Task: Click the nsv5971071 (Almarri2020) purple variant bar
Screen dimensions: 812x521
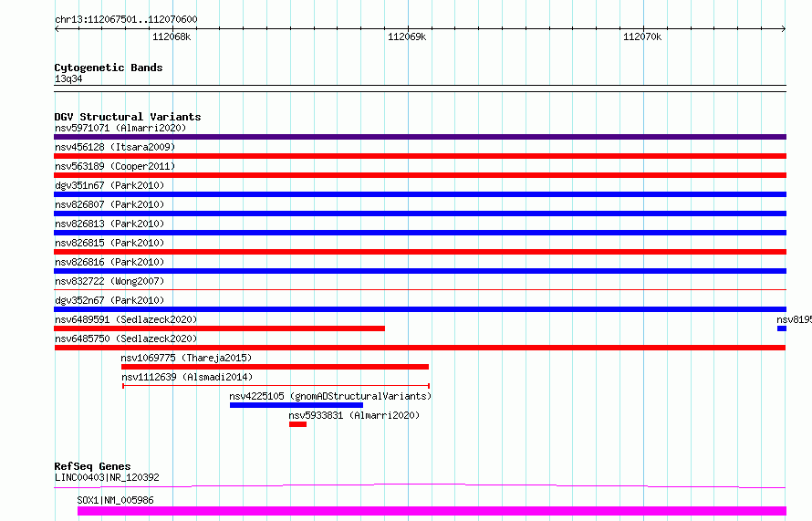Action: coord(420,137)
